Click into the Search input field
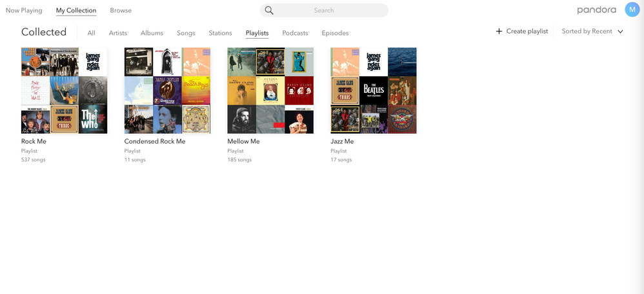Viewport: 644px width, 294px height. point(329,10)
